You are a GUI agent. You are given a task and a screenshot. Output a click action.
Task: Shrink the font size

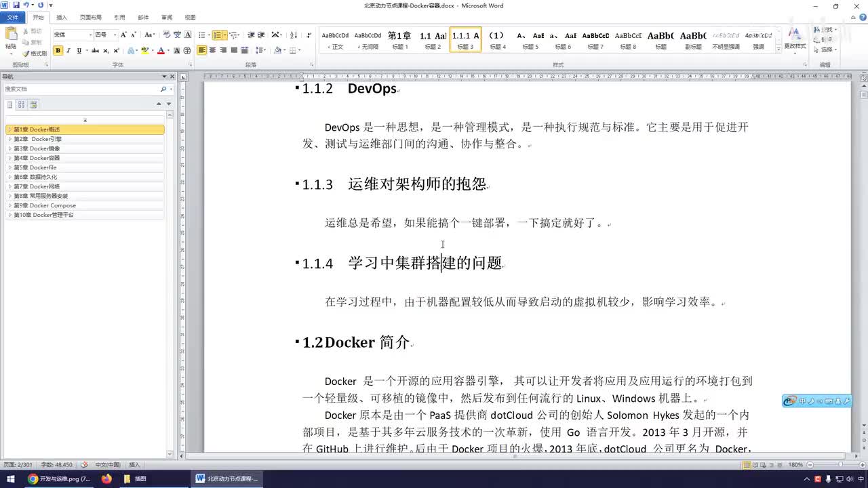coord(133,35)
